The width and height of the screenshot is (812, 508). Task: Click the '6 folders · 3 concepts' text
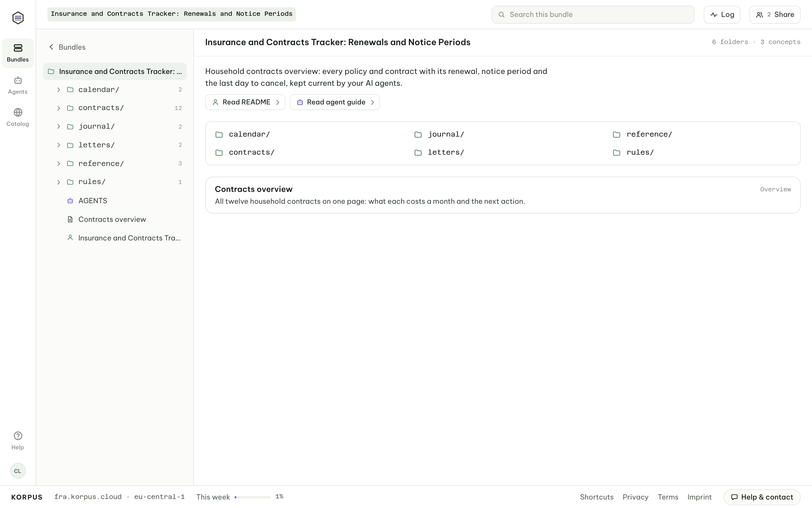[x=756, y=42]
